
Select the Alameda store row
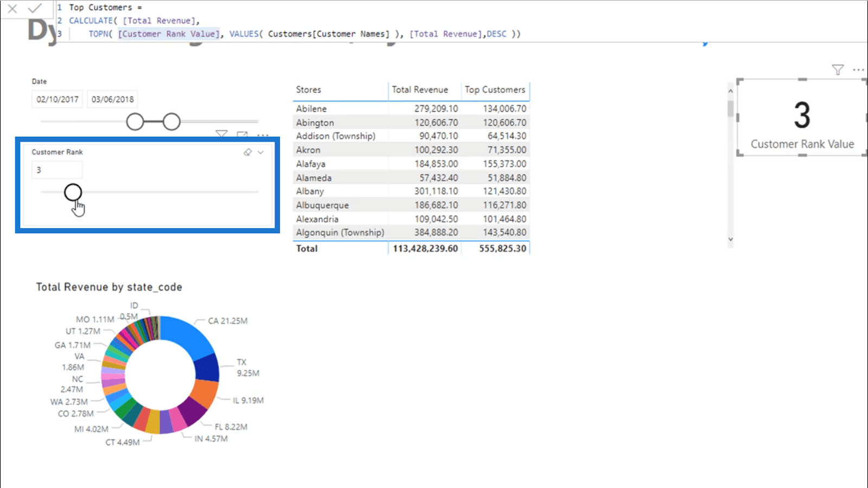pyautogui.click(x=411, y=178)
